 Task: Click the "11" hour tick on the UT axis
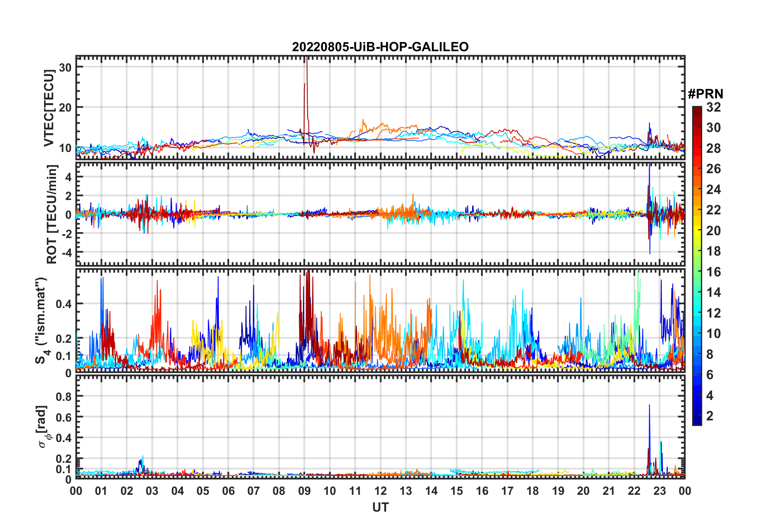coord(355,491)
